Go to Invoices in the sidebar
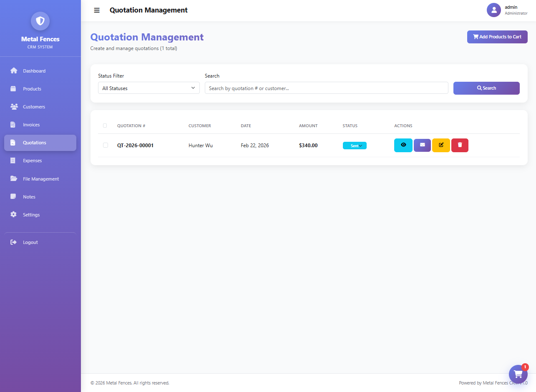 point(31,125)
